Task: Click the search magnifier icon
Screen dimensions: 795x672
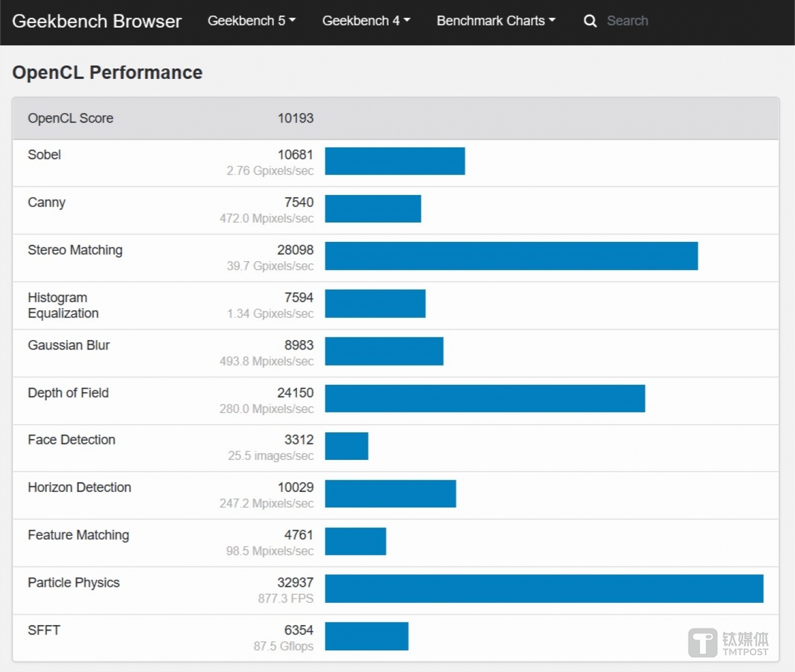Action: (590, 21)
